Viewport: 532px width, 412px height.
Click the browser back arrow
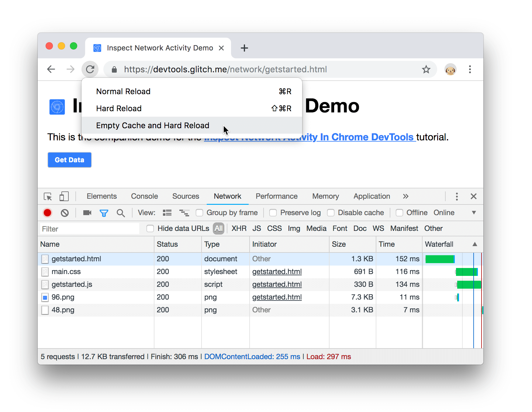[x=51, y=69]
